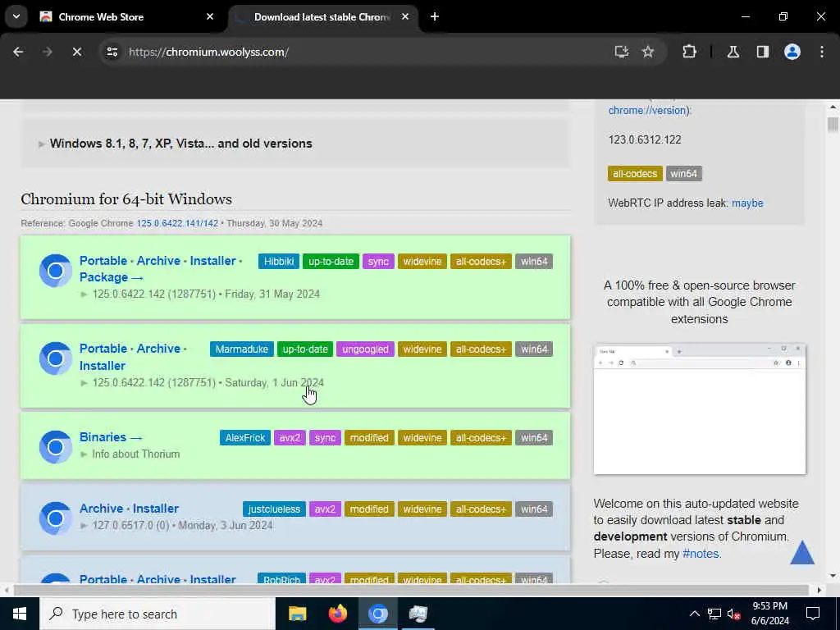The width and height of the screenshot is (840, 630).
Task: Click sync tag in Hibbiki row
Action: point(378,262)
